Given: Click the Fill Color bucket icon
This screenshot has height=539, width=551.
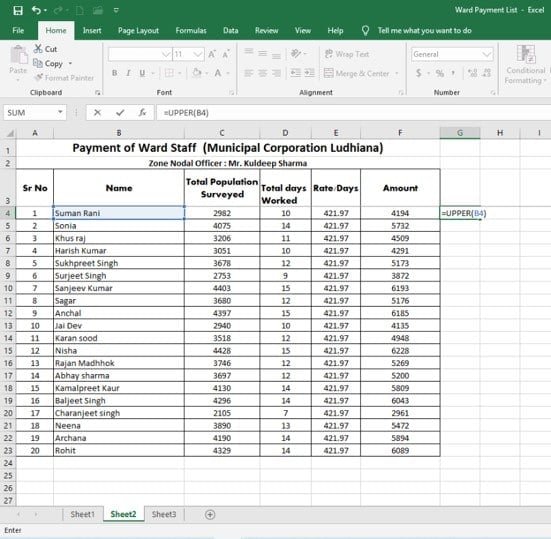Looking at the screenshot, I should tap(197, 73).
